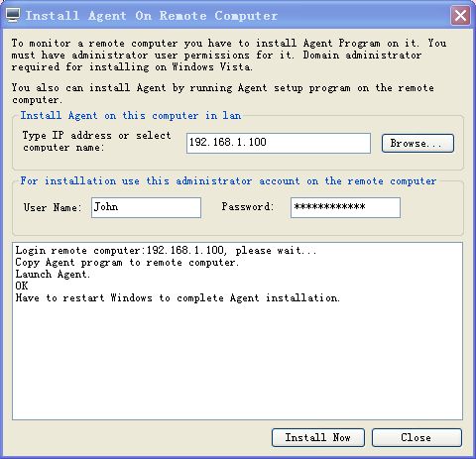Click the "For installation use this administrator account" heading

[x=228, y=181]
